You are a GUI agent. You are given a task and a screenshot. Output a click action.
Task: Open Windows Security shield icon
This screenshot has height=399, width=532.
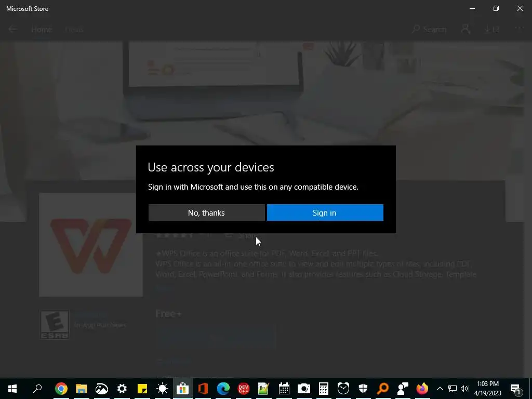(363, 389)
